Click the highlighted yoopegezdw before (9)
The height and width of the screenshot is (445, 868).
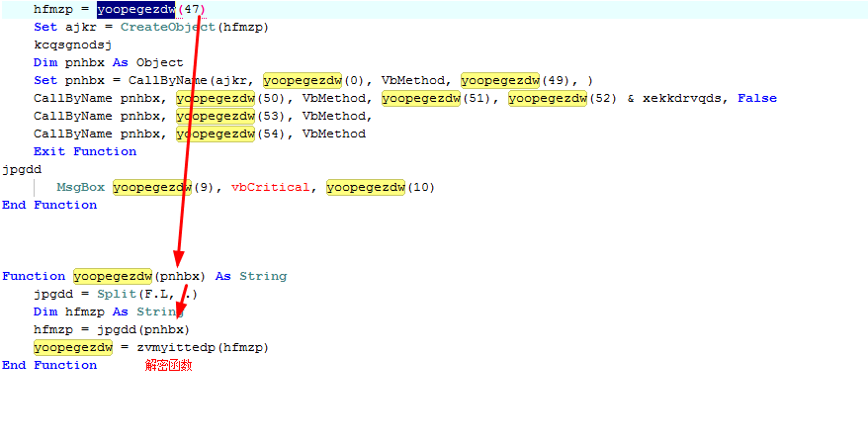[x=152, y=188]
